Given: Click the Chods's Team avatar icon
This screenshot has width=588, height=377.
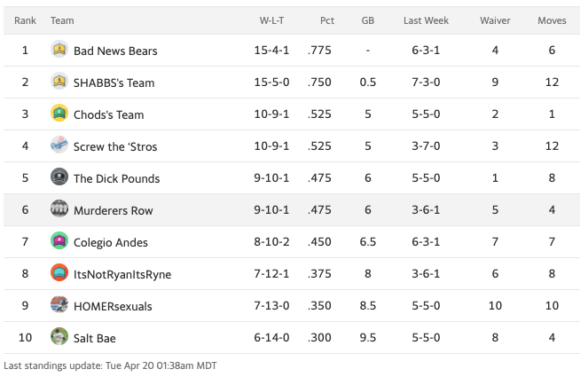Looking at the screenshot, I should (x=59, y=114).
